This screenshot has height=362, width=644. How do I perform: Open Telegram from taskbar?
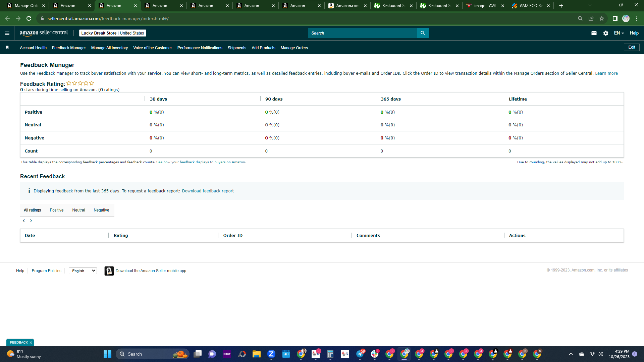(360, 354)
